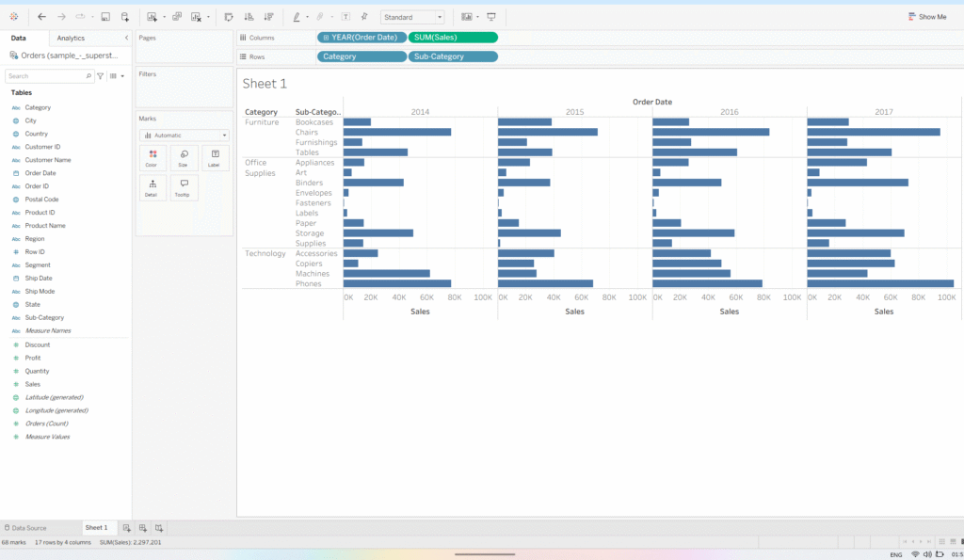Screen dimensions: 964x560
Task: Click the Size button on Marks card
Action: (184, 157)
